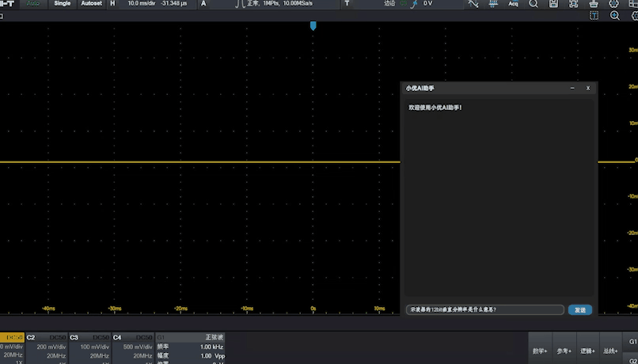Open the H horizontal timebase menu
The height and width of the screenshot is (364, 638).
(x=112, y=4)
